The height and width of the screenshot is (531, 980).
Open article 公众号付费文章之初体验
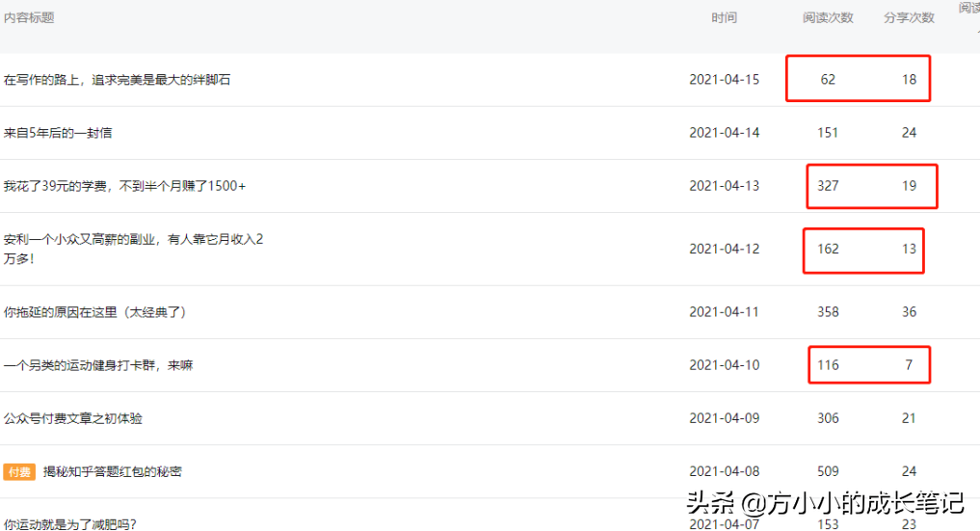(x=73, y=418)
